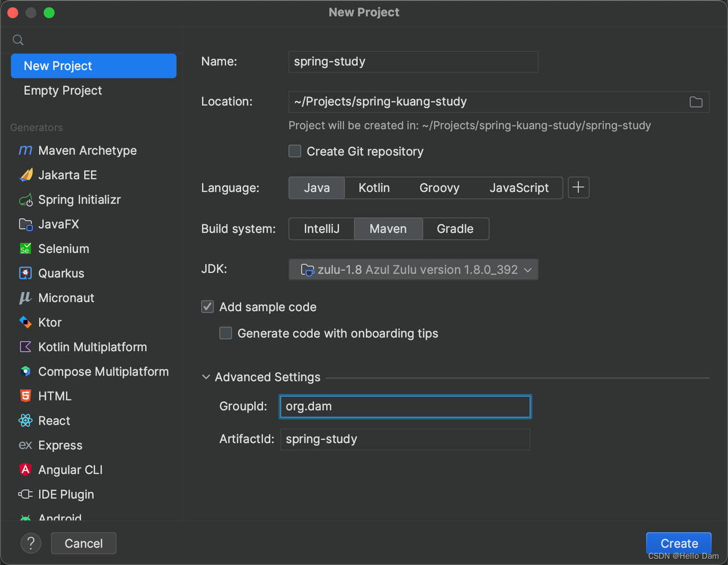
Task: Set build system to Maven
Action: 388,229
